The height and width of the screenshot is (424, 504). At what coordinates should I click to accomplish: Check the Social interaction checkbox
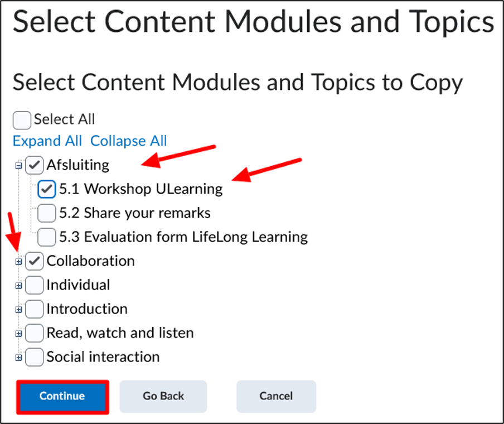pos(35,357)
